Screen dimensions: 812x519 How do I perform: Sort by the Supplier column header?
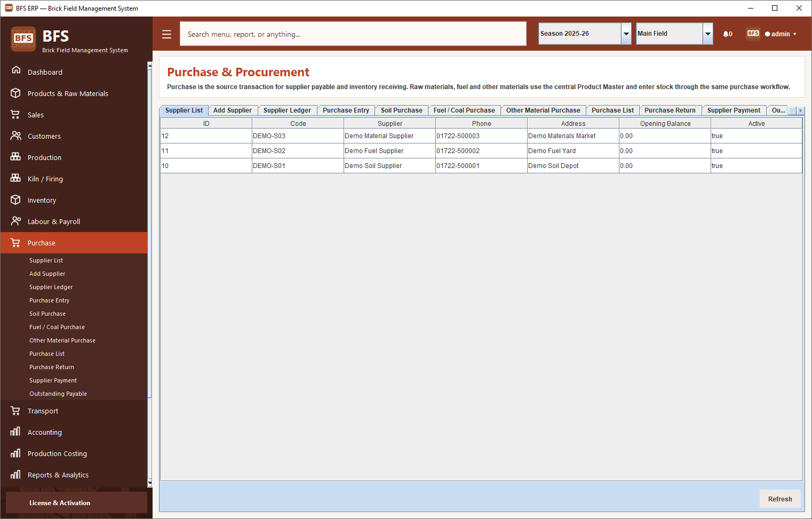point(389,123)
